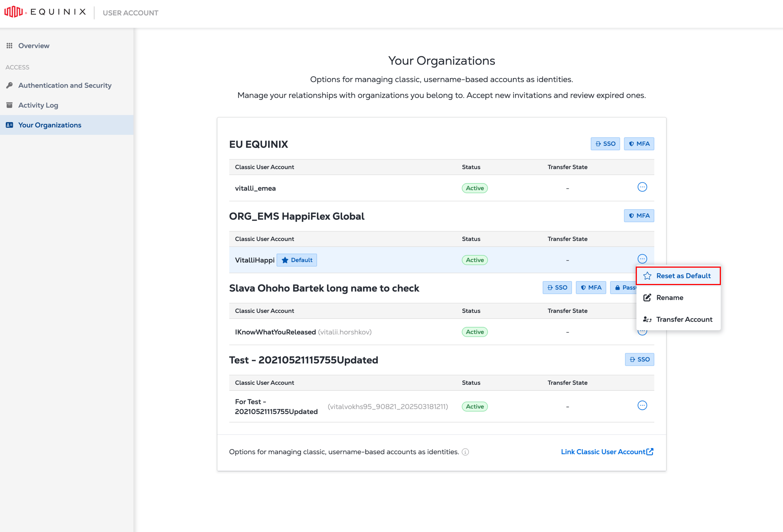This screenshot has height=532, width=783.
Task: Choose Transfer Account option
Action: tap(678, 319)
